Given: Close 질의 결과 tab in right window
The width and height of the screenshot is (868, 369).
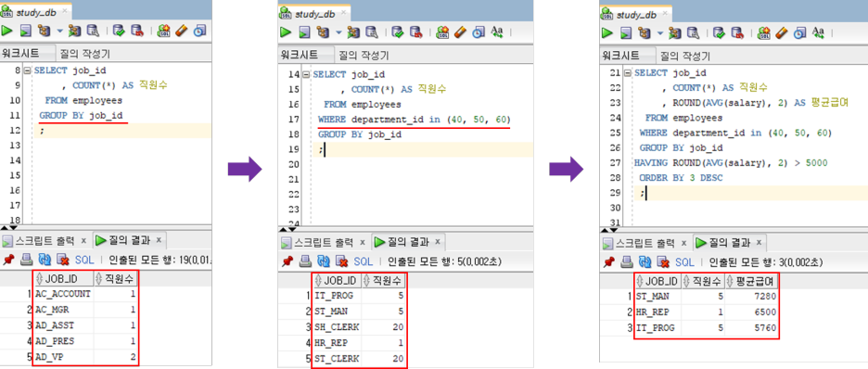Looking at the screenshot, I should click(x=759, y=243).
